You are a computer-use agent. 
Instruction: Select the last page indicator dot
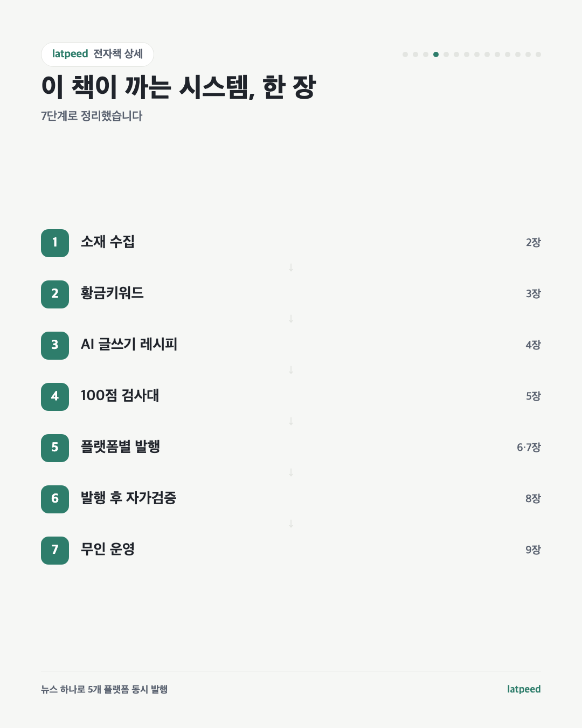(538, 54)
